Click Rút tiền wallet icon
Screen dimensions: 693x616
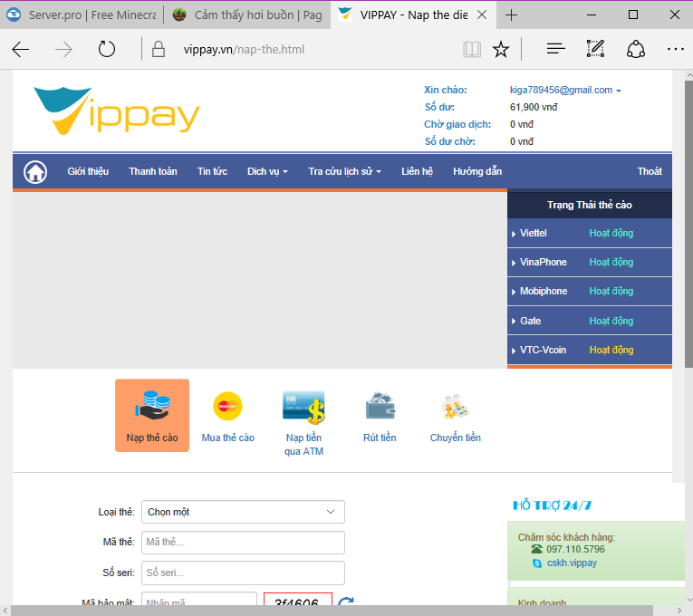pos(380,405)
